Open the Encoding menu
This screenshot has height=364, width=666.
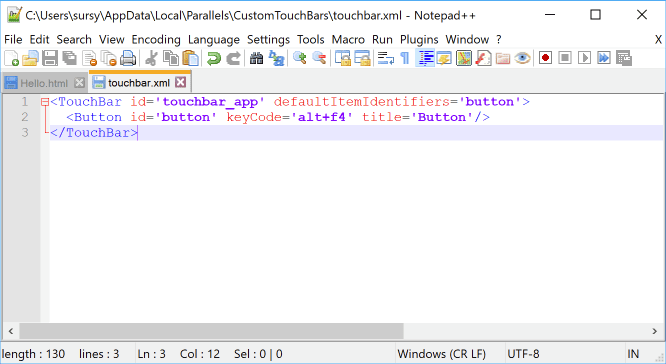[156, 40]
